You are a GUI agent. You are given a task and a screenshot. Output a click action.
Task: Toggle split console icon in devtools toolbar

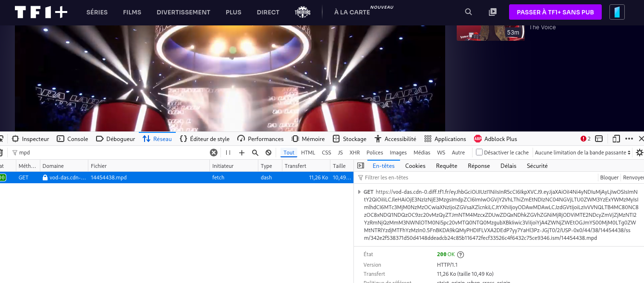pos(599,139)
